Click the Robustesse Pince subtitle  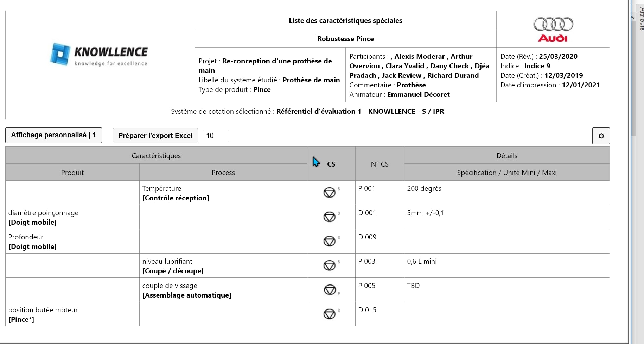345,39
